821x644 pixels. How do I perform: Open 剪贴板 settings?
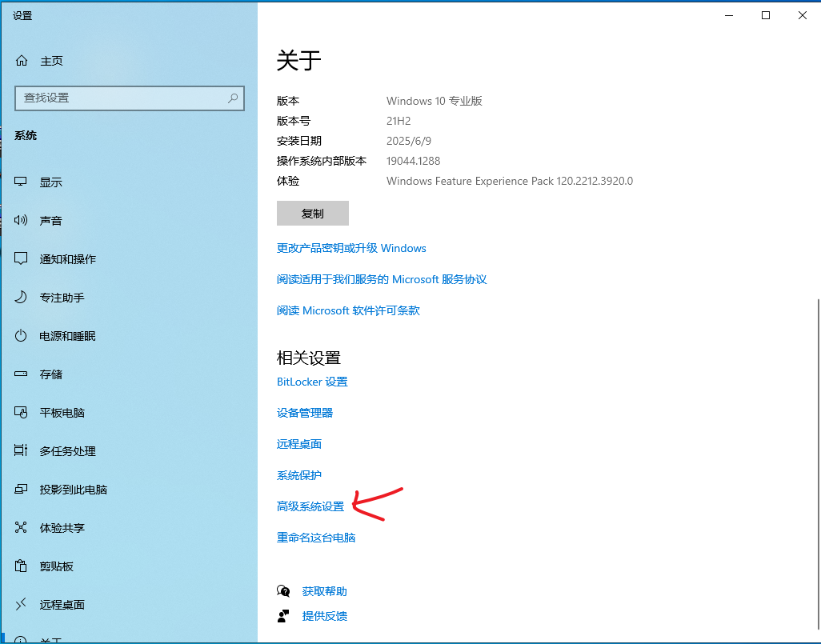point(57,566)
